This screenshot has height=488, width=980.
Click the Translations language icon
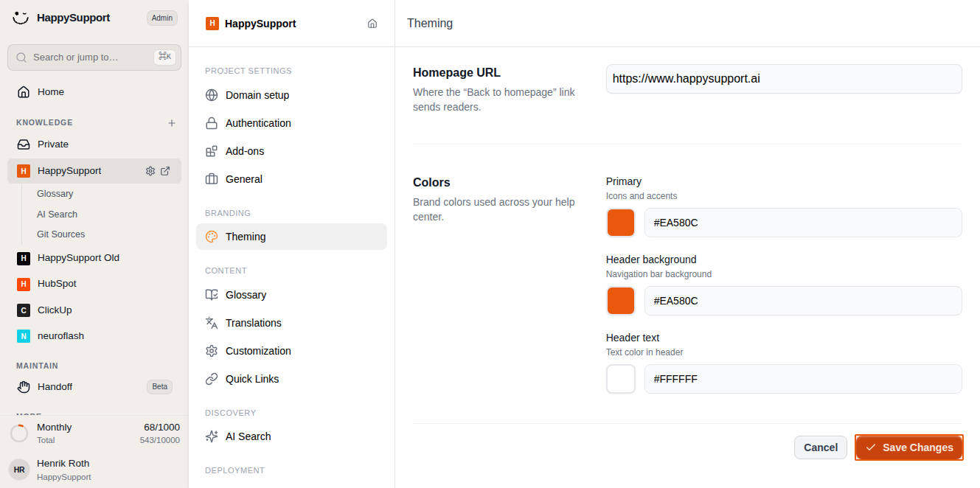click(x=212, y=323)
